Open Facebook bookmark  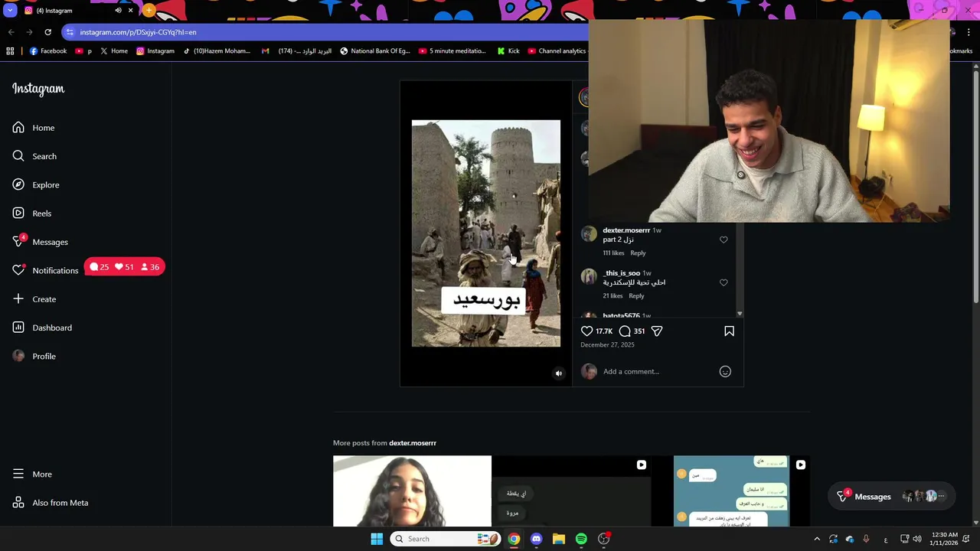pyautogui.click(x=48, y=51)
